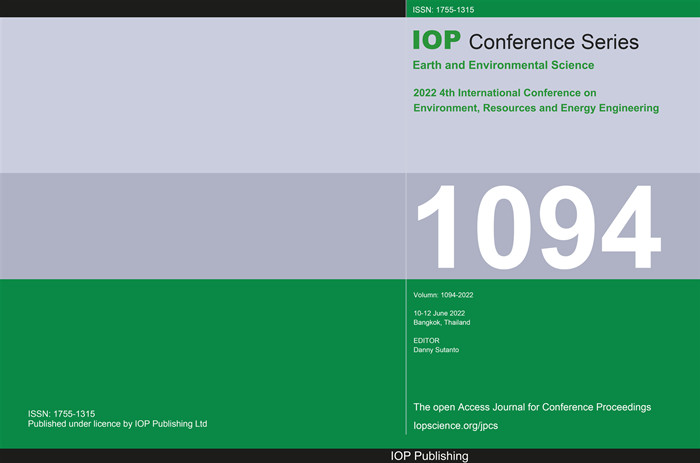Click the back cover ISSN: 1755-1315 text
The width and height of the screenshot is (700, 463).
coord(61,414)
